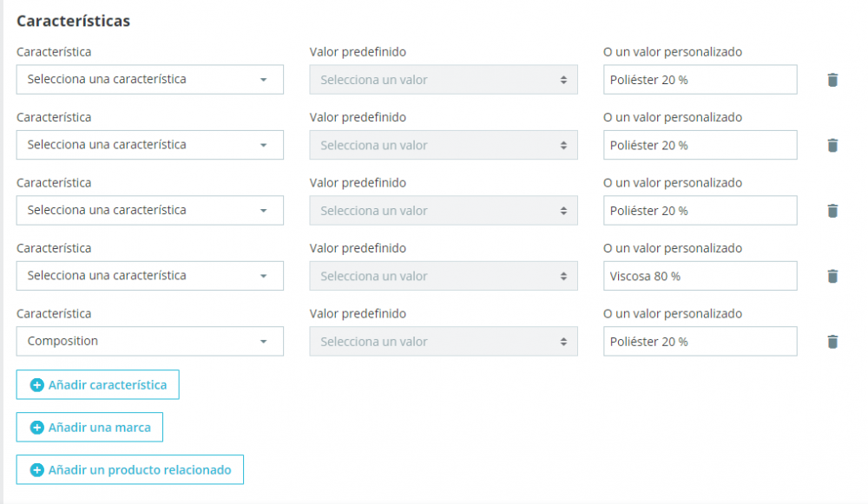Image resolution: width=868 pixels, height=504 pixels.
Task: Open first Selecciona un valor dropdown
Action: (443, 80)
